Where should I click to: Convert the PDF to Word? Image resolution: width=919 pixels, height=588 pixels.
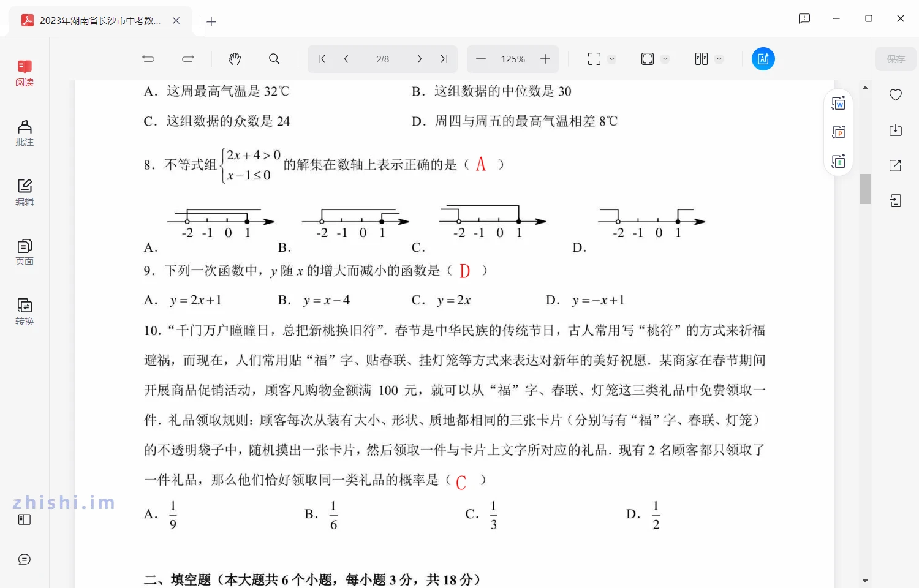pos(839,104)
